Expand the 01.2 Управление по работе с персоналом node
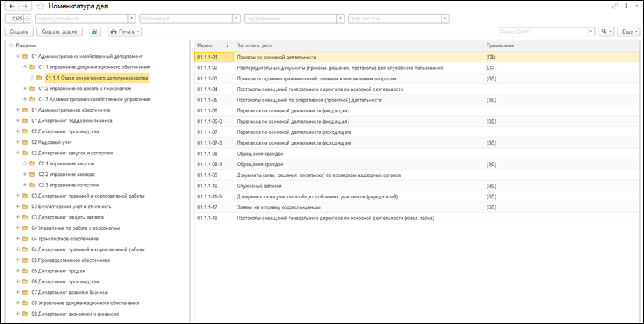644x324 pixels. point(25,89)
